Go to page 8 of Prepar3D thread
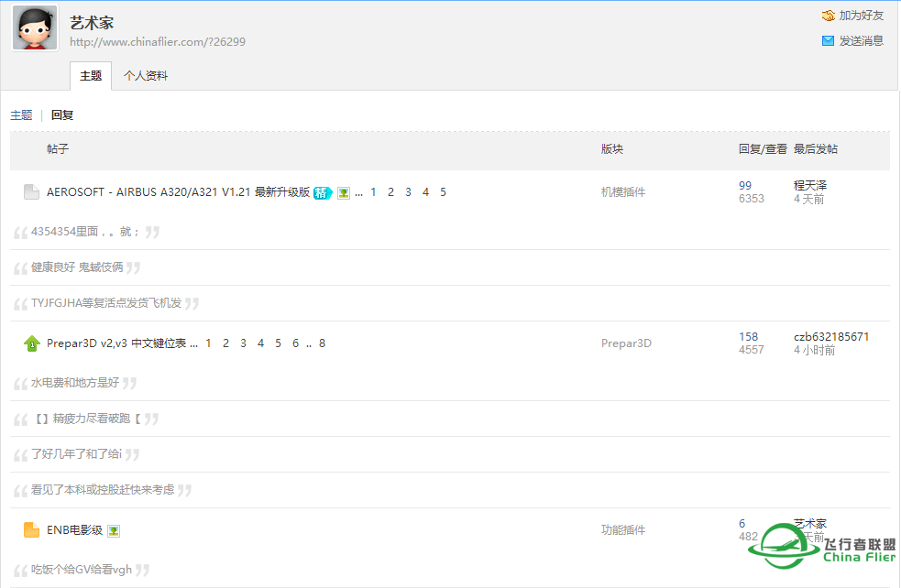 pos(323,343)
